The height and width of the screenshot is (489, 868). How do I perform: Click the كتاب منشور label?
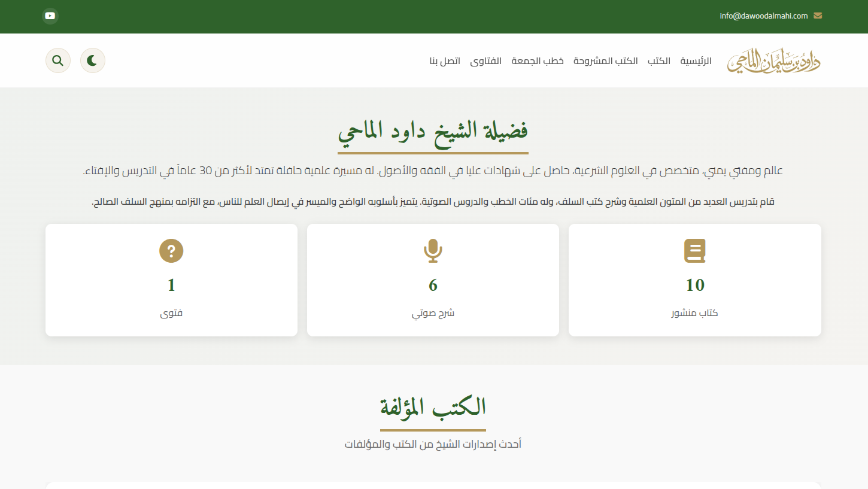[x=695, y=313]
